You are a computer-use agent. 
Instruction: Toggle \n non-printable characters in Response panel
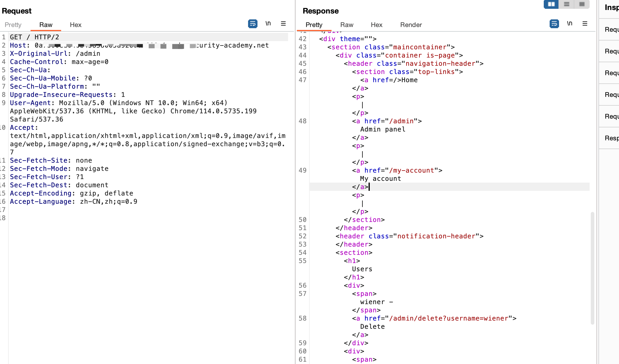[570, 23]
